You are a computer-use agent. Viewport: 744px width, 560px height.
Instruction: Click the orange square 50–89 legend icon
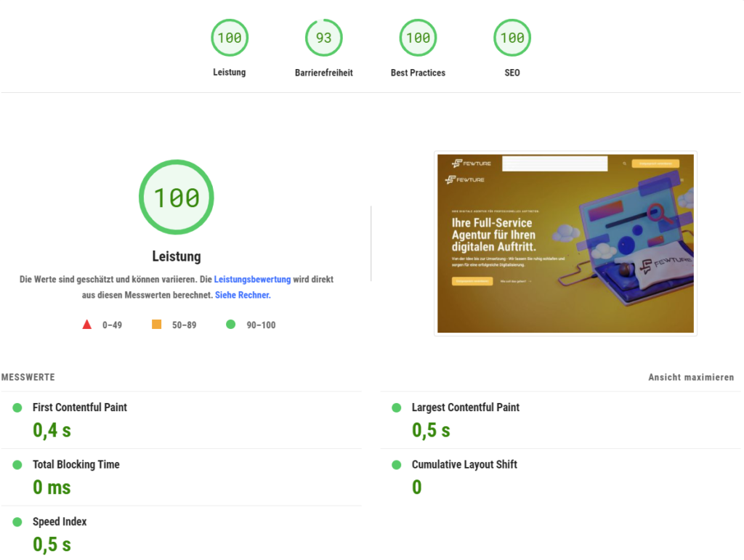click(157, 325)
